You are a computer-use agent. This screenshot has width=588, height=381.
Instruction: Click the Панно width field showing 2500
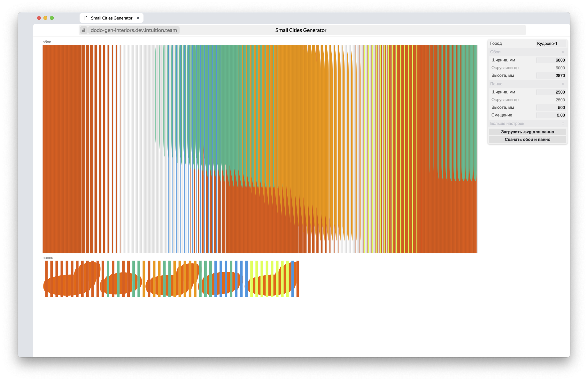click(x=551, y=92)
